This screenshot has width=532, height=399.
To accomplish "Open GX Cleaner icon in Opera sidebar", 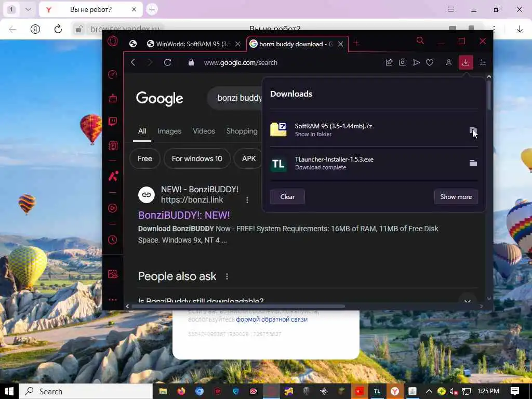I will tap(113, 98).
